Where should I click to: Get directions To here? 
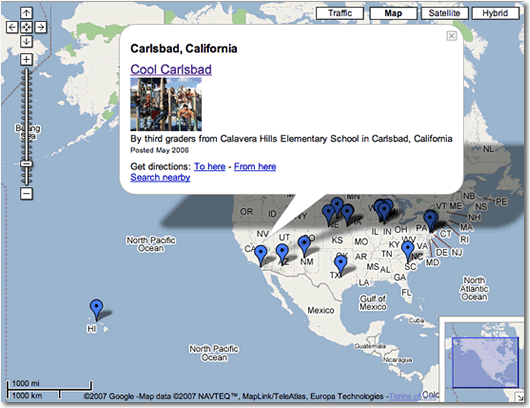[210, 167]
